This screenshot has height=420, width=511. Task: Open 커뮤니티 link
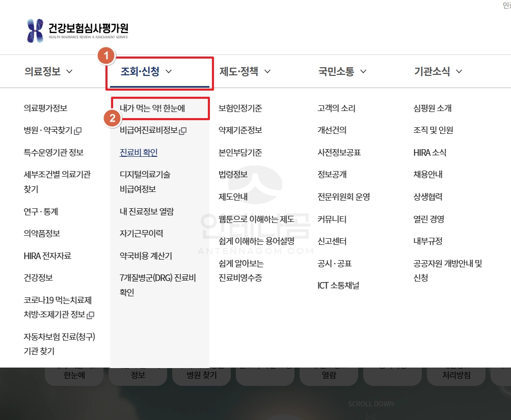[332, 219]
